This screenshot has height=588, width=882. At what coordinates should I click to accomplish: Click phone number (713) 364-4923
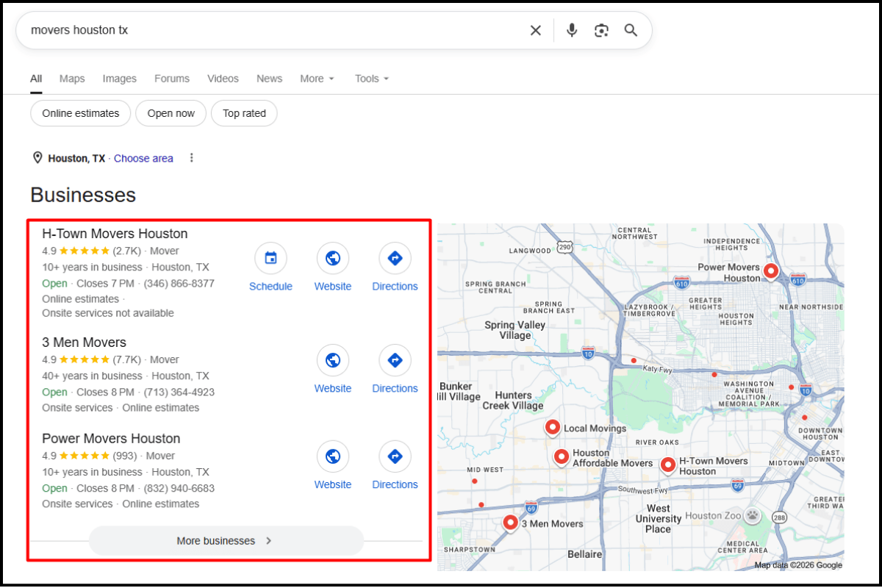coord(179,392)
